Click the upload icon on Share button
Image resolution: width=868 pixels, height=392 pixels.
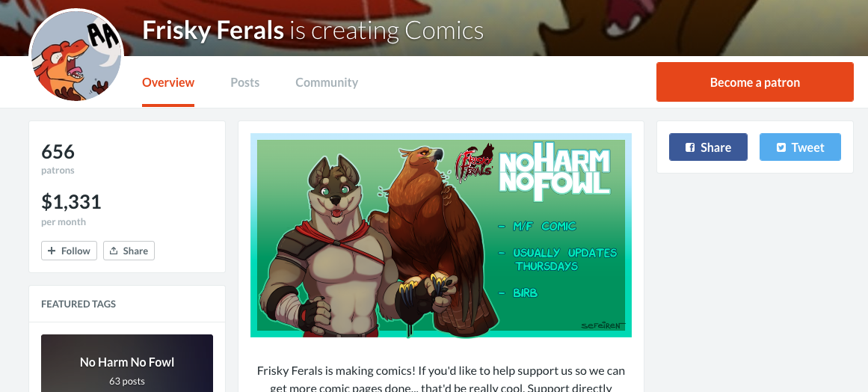114,251
